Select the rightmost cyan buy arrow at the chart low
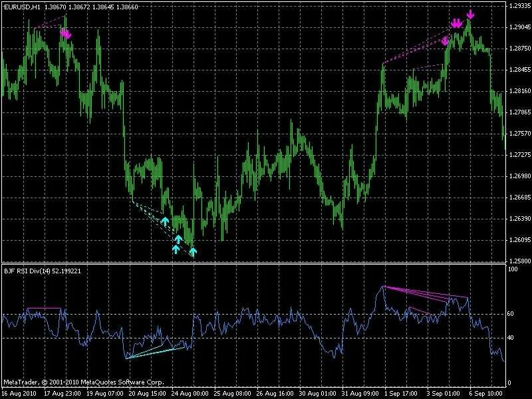The height and width of the screenshot is (399, 532). pyautogui.click(x=193, y=251)
